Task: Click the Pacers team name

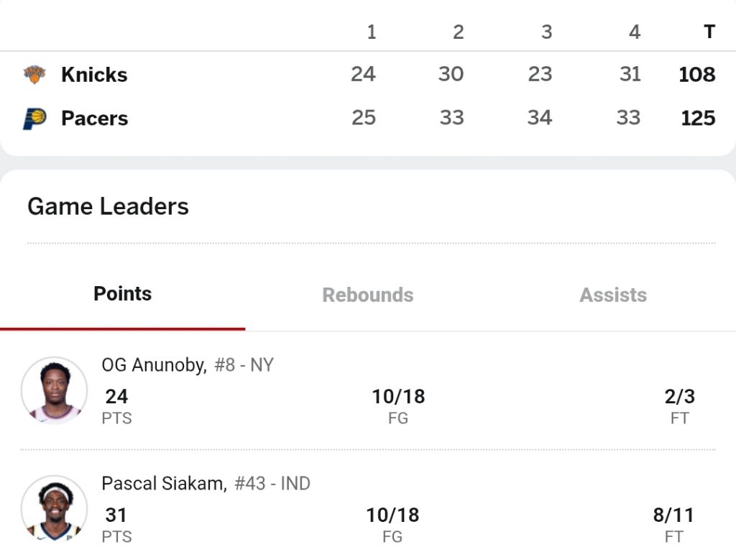Action: [x=94, y=119]
